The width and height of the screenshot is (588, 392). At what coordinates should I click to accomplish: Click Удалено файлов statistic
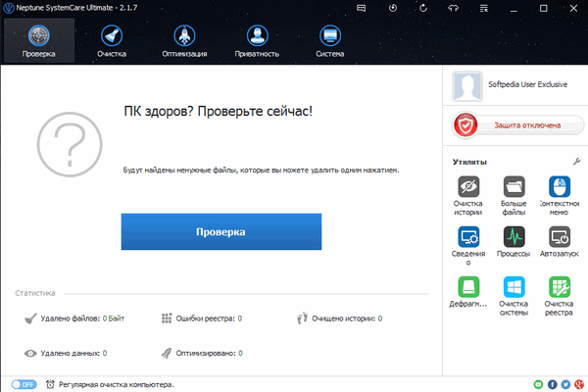point(74,318)
